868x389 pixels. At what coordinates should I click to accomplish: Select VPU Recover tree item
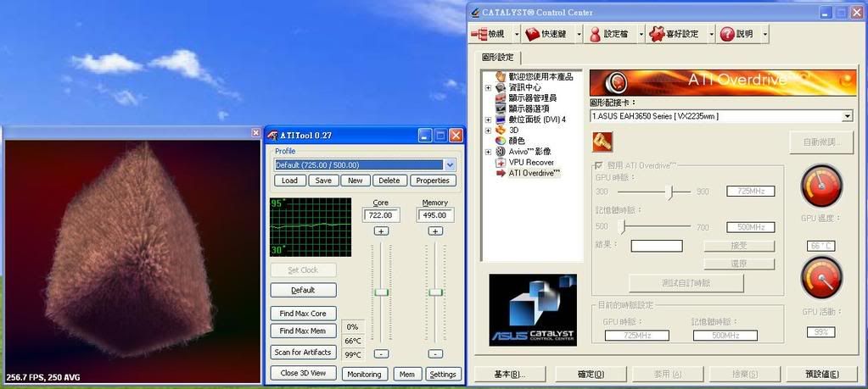point(531,163)
